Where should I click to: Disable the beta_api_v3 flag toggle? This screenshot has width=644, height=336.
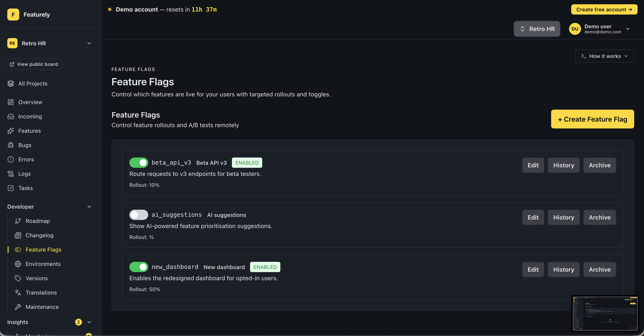139,163
